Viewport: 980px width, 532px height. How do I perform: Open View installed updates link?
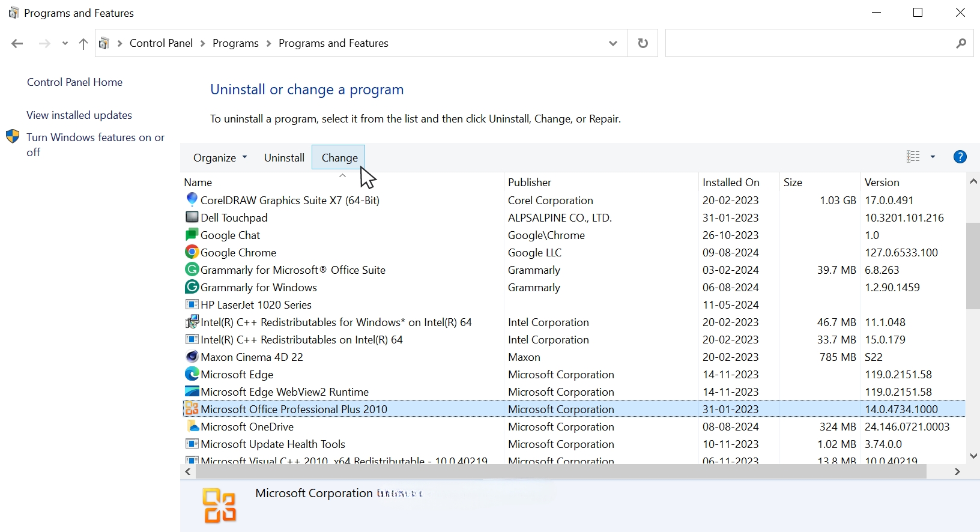point(79,115)
